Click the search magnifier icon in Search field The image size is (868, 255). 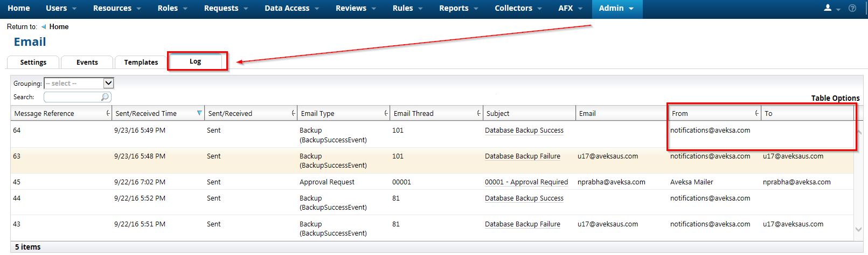(x=105, y=97)
